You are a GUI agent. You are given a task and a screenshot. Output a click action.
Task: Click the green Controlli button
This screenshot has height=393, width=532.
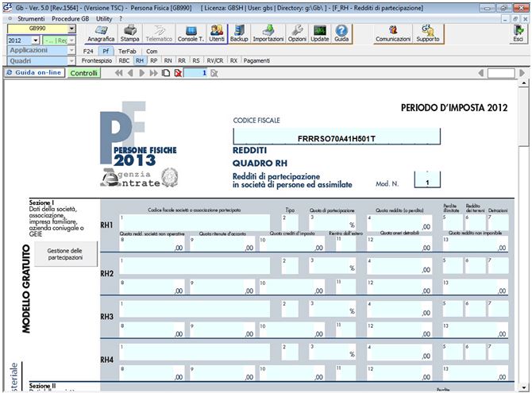84,73
